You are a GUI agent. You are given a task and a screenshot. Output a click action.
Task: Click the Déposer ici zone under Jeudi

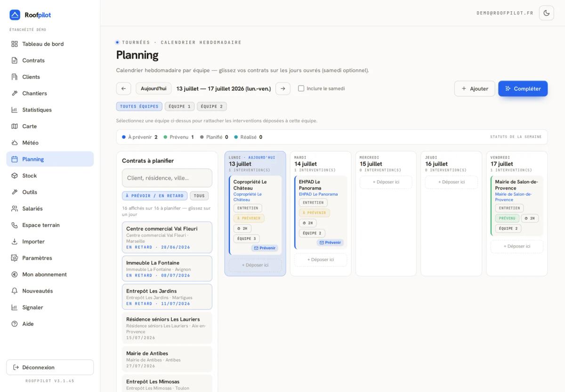click(452, 182)
